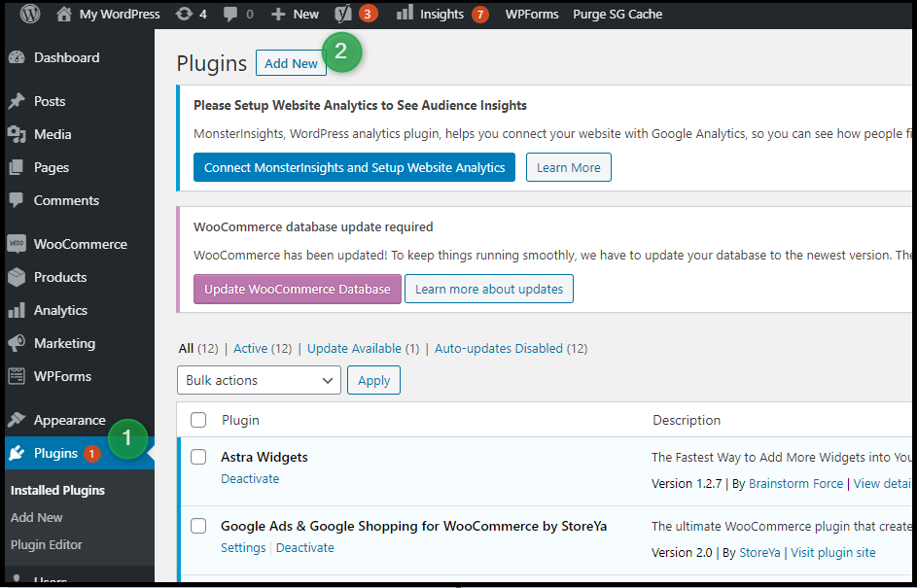
Task: Filter by Update Available plugins
Action: (x=354, y=348)
